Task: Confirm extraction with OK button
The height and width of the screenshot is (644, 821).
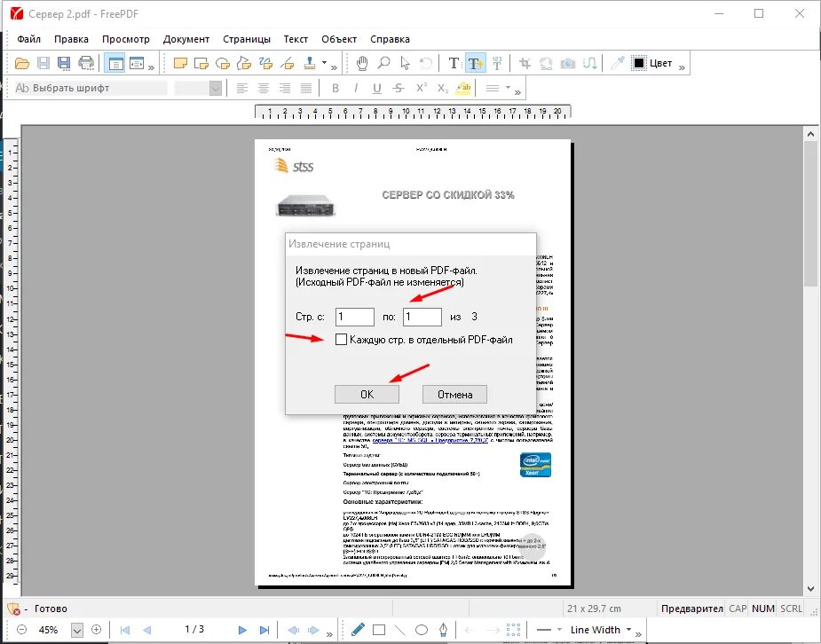Action: coord(367,395)
